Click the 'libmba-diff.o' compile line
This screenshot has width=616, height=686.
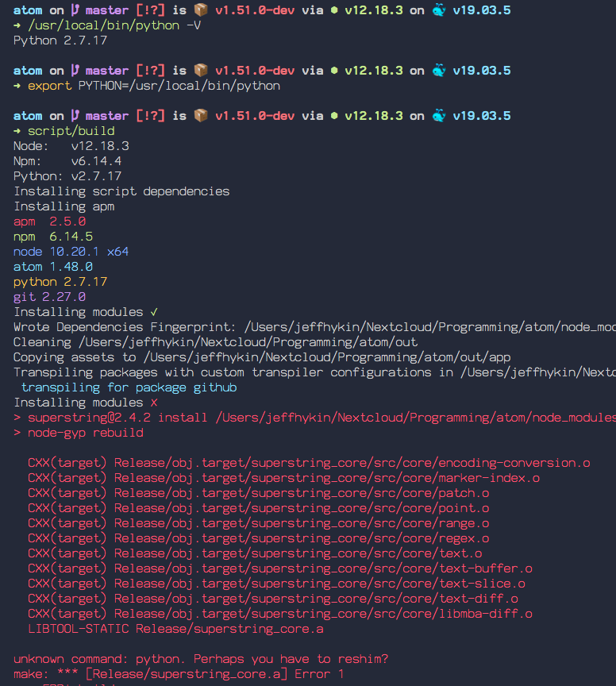click(280, 614)
